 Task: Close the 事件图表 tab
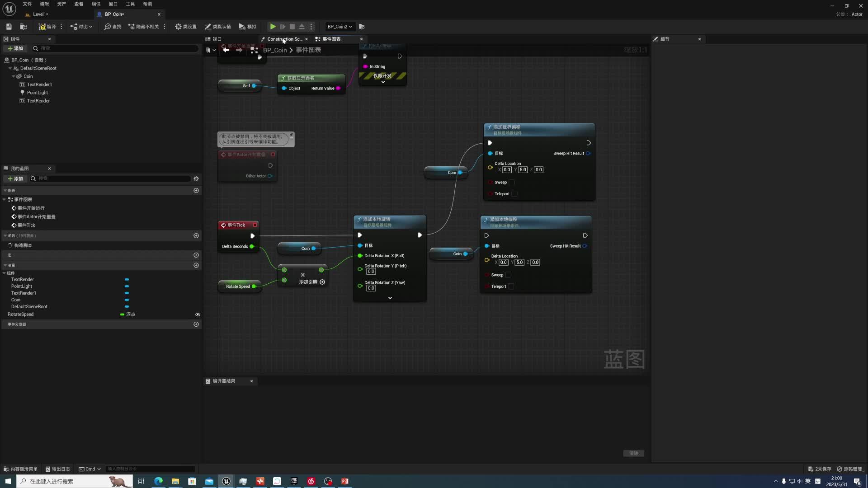361,39
